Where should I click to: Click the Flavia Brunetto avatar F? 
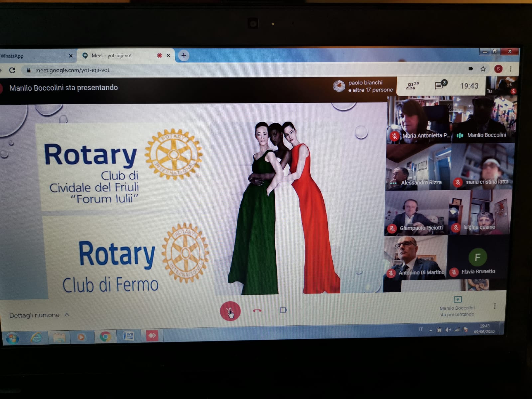tap(478, 257)
